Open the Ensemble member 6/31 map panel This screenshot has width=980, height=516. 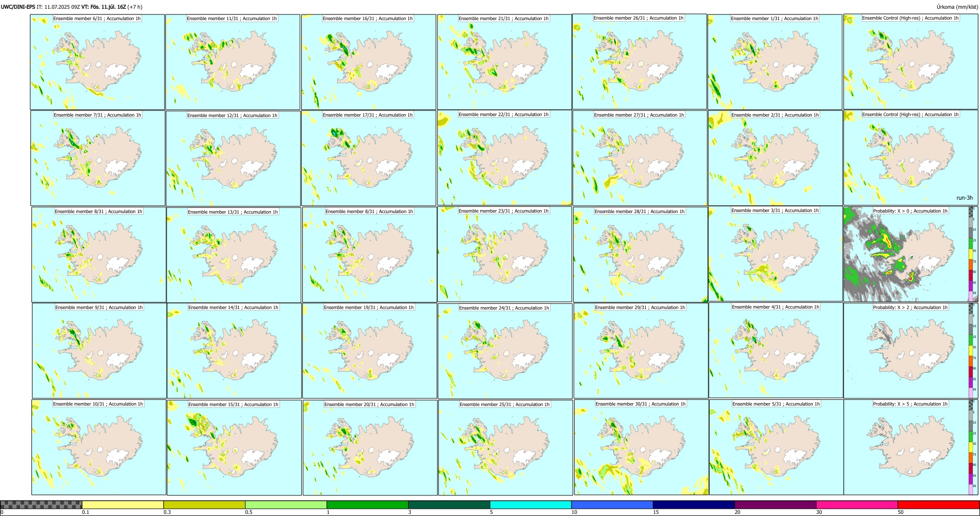tap(97, 62)
